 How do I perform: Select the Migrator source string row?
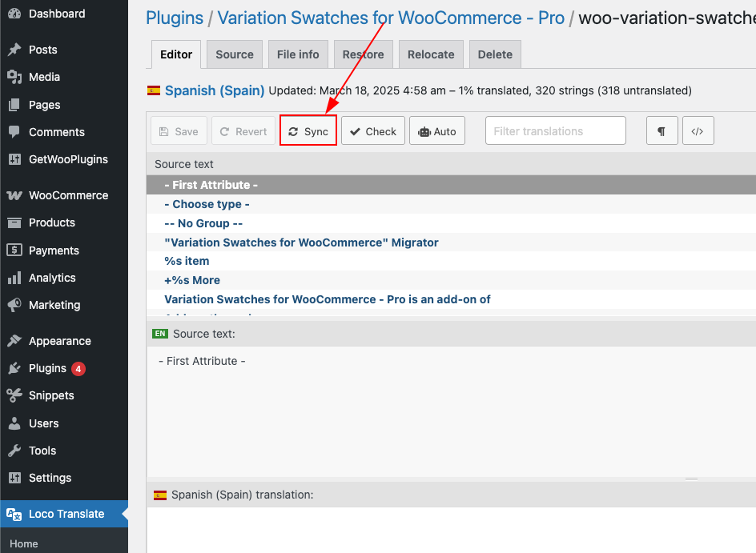coord(452,242)
